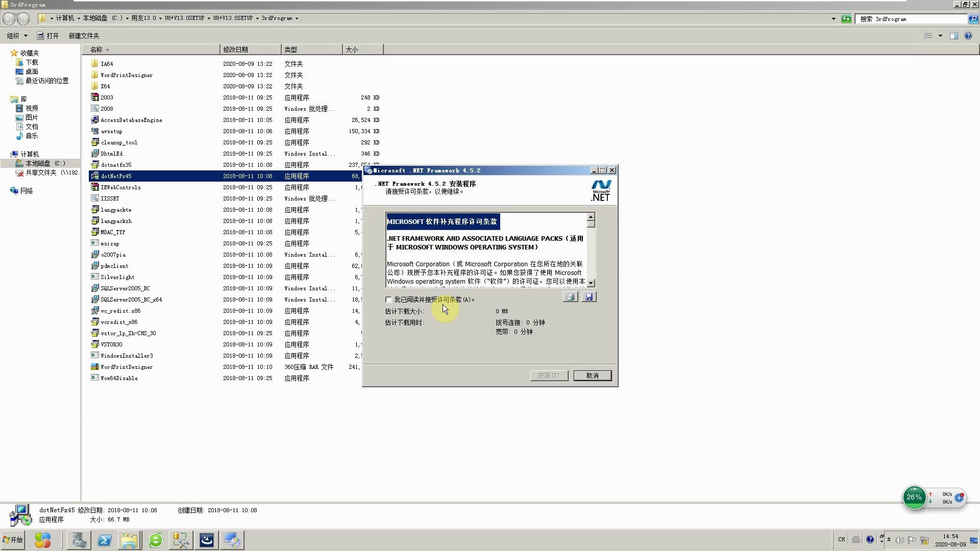Toggle the preview pane icon
This screenshot has height=551, width=980.
pos(953,36)
